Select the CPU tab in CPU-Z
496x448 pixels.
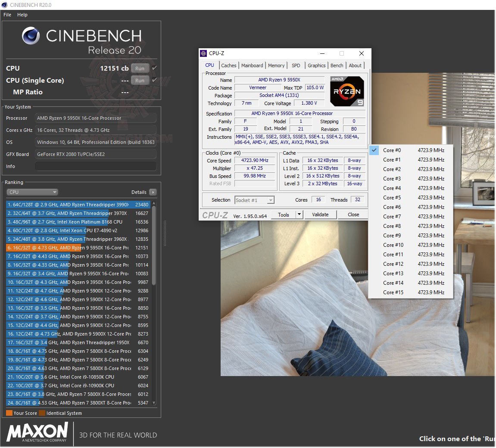pyautogui.click(x=209, y=65)
